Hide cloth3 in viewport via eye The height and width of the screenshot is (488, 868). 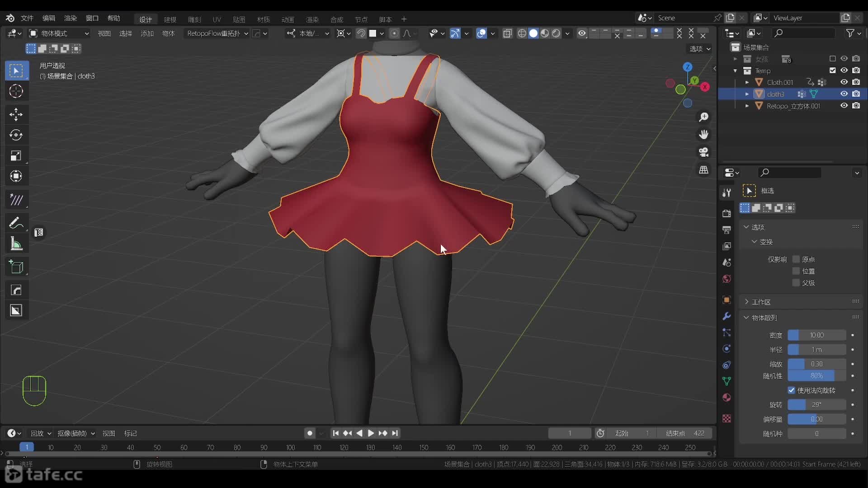click(x=844, y=94)
